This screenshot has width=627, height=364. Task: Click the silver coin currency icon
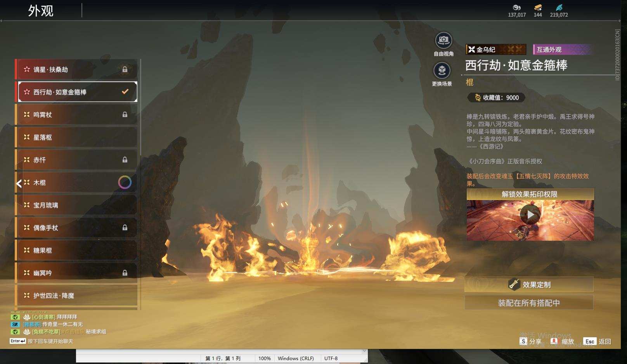point(516,7)
